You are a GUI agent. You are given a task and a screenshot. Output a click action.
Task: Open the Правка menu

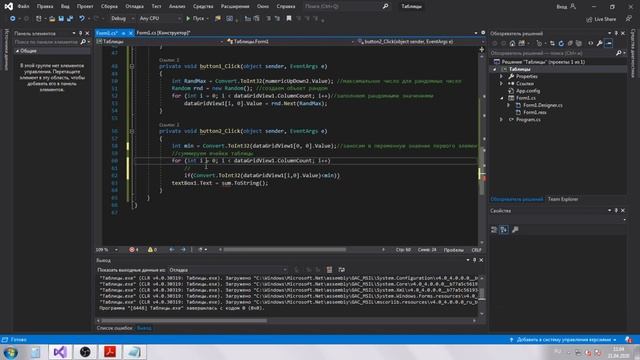coord(45,7)
